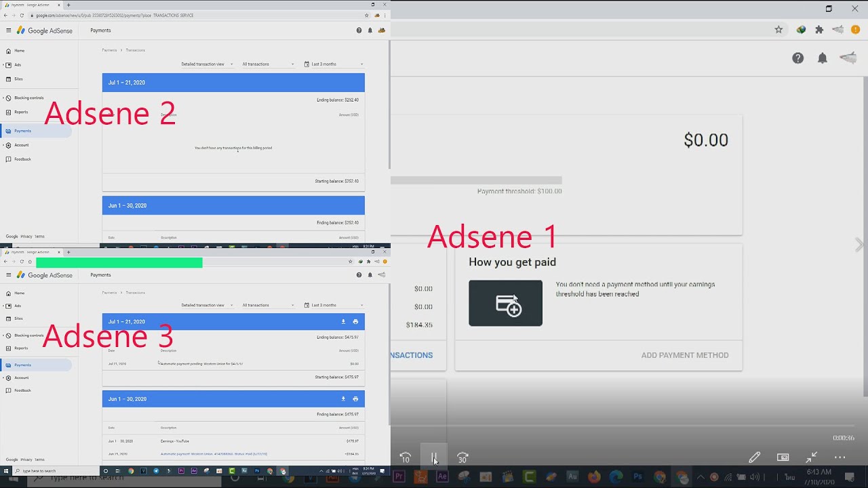
Task: Open All transactions dropdown in Adsene 3
Action: pyautogui.click(x=269, y=306)
